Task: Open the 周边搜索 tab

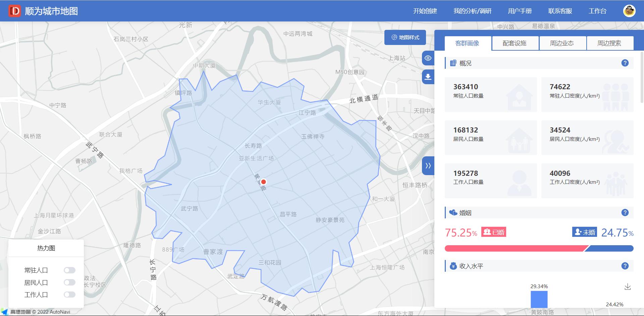Action: pos(609,43)
